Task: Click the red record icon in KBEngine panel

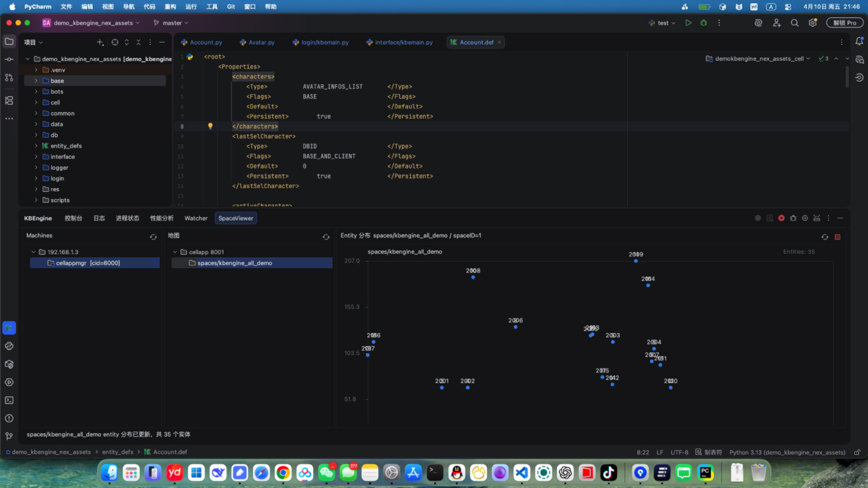Action: coord(781,218)
